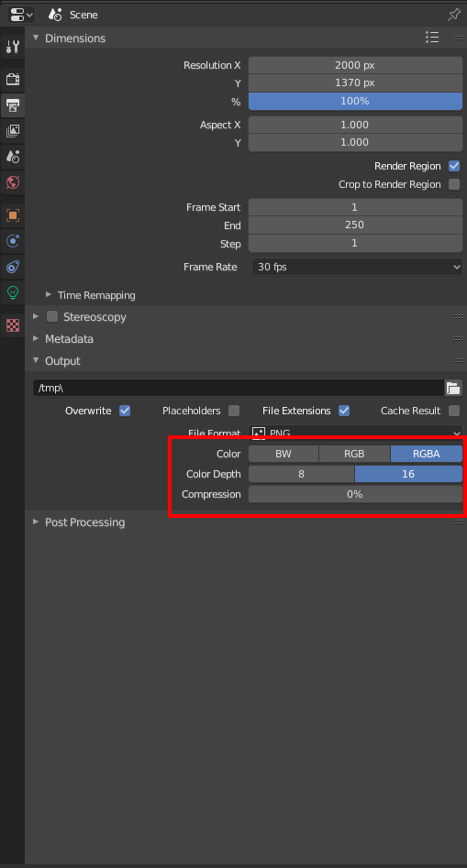Screen dimensions: 467x868
Task: Toggle the Render Region checkbox
Action: click(454, 166)
